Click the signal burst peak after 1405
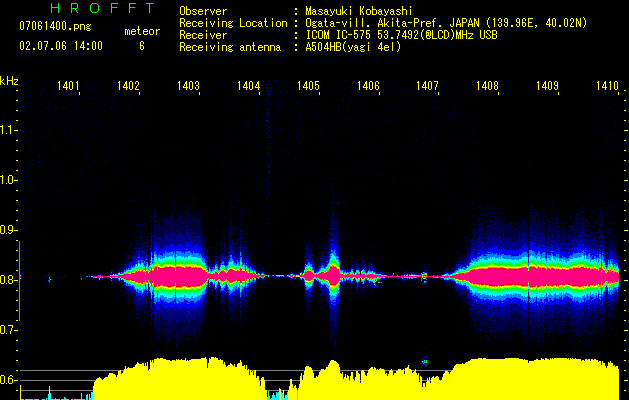 (334, 275)
